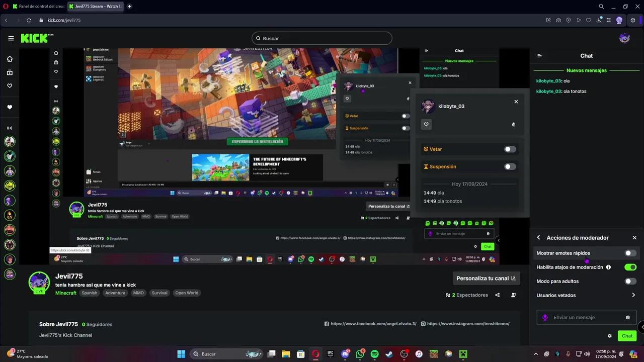
Task: Open Spotify from taskbar
Action: click(x=374, y=354)
